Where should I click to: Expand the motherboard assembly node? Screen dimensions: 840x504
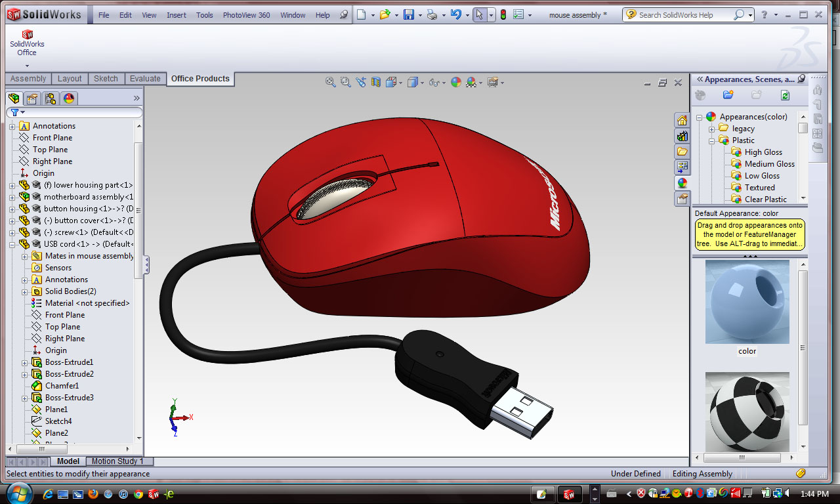[12, 197]
